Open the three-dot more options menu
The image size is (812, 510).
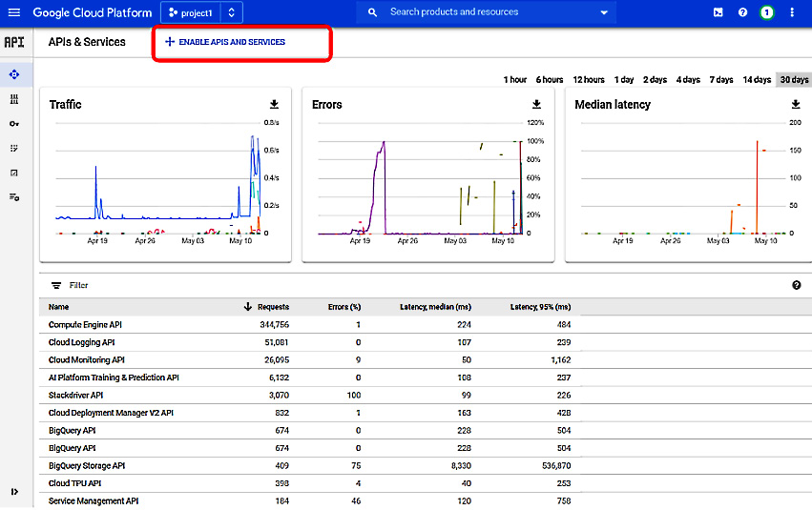(x=792, y=12)
